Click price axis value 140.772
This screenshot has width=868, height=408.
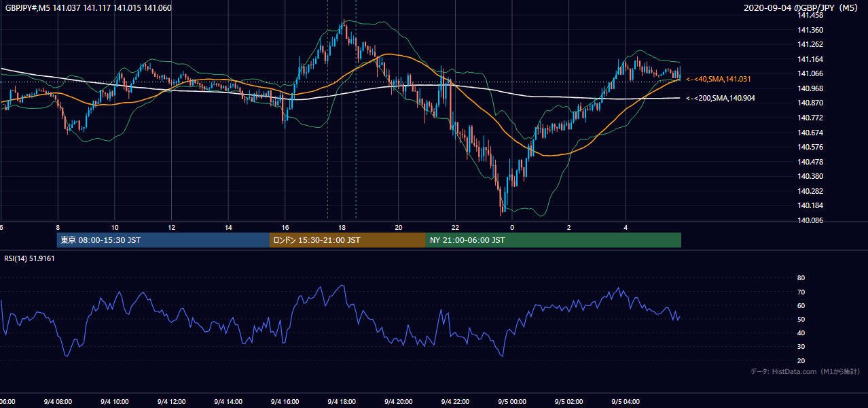[x=811, y=118]
